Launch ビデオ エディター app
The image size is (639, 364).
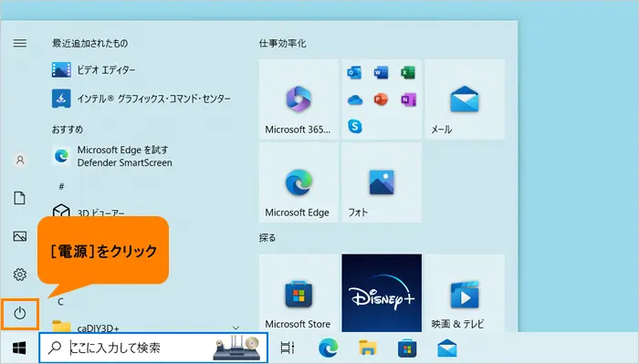click(x=94, y=70)
